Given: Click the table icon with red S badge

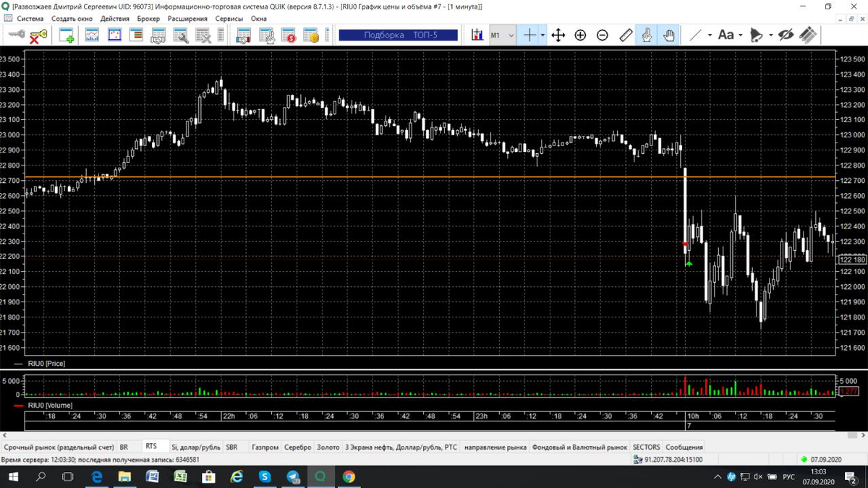Looking at the screenshot, I should [x=289, y=35].
